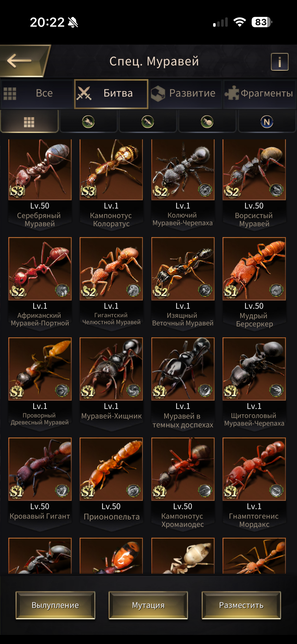This screenshot has height=644, width=297.
Task: Tap the back arrow icon
Action: (x=19, y=60)
